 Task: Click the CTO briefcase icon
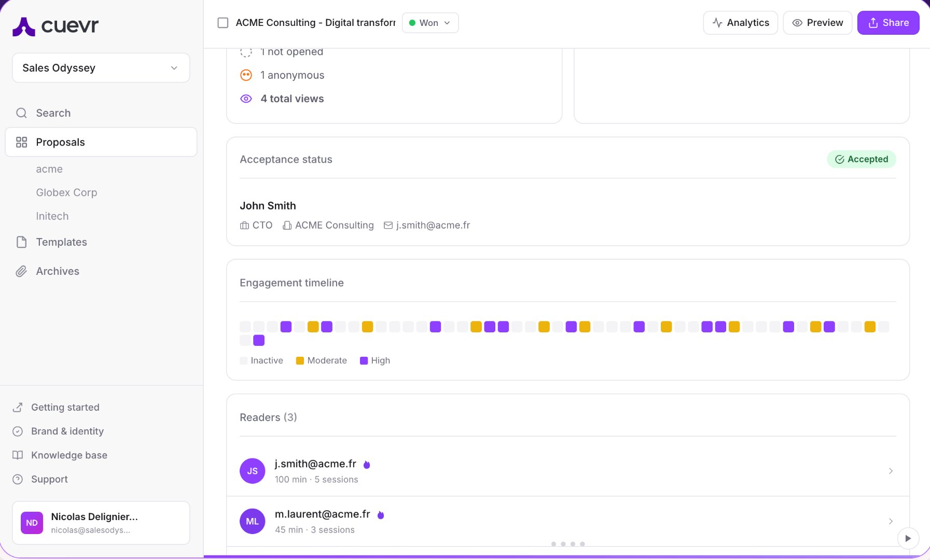pos(244,226)
